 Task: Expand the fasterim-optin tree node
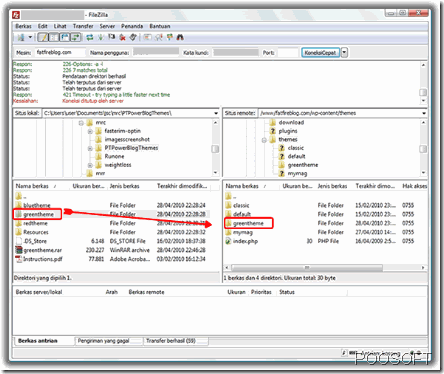(x=90, y=131)
